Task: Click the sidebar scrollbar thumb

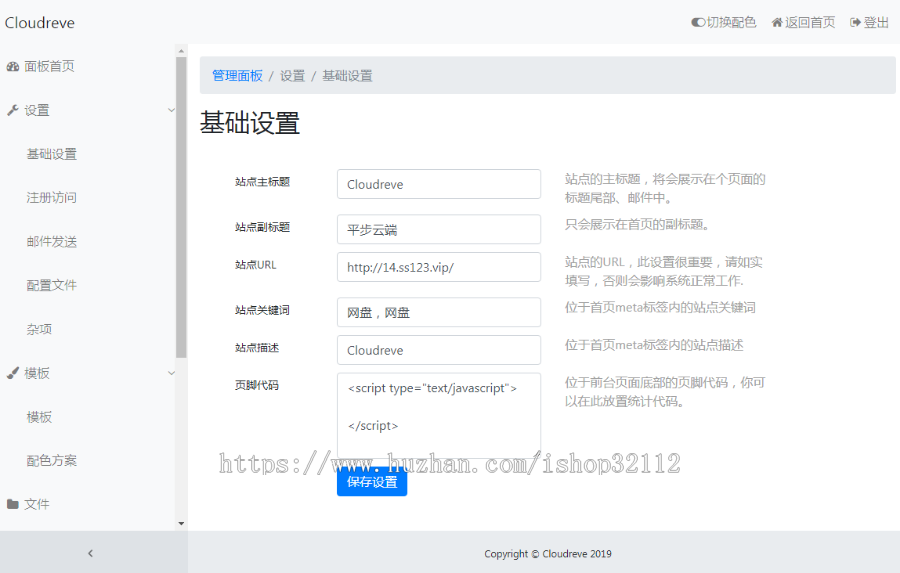Action: click(181, 207)
